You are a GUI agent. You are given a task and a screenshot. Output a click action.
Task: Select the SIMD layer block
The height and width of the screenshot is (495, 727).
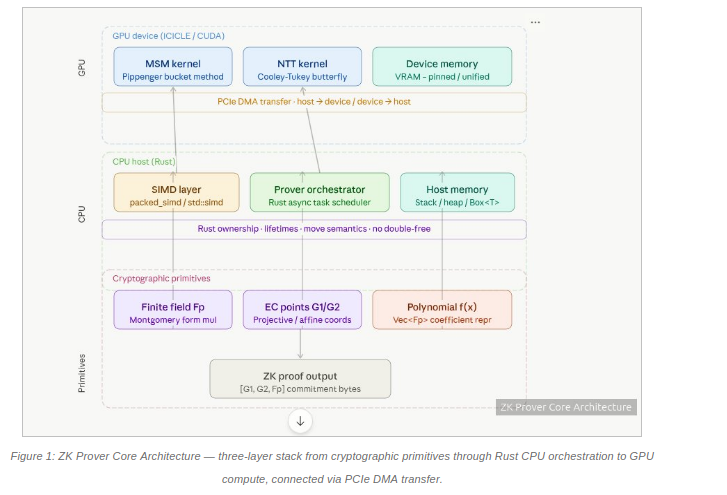(x=176, y=193)
